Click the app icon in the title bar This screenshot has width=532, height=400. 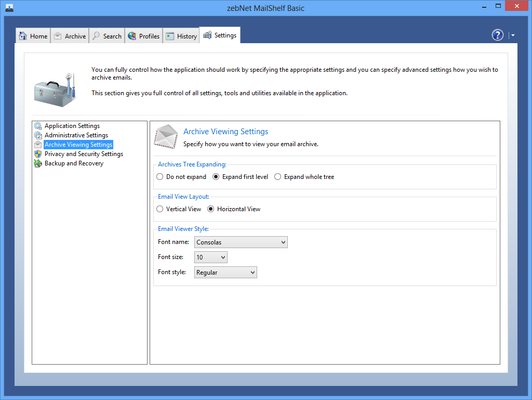point(9,8)
